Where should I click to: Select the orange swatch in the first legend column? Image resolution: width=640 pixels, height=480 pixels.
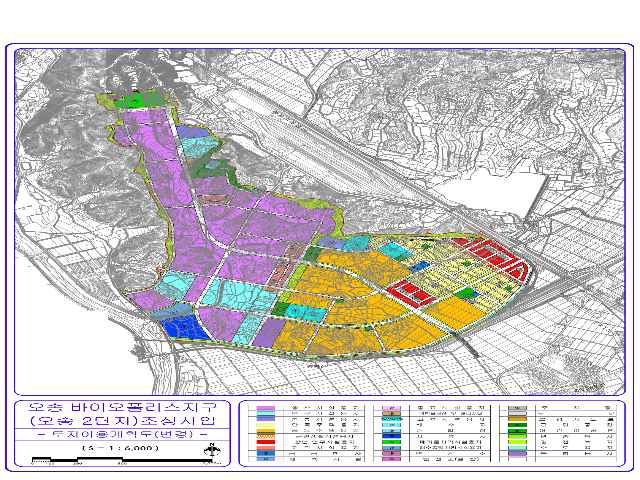[x=265, y=428]
